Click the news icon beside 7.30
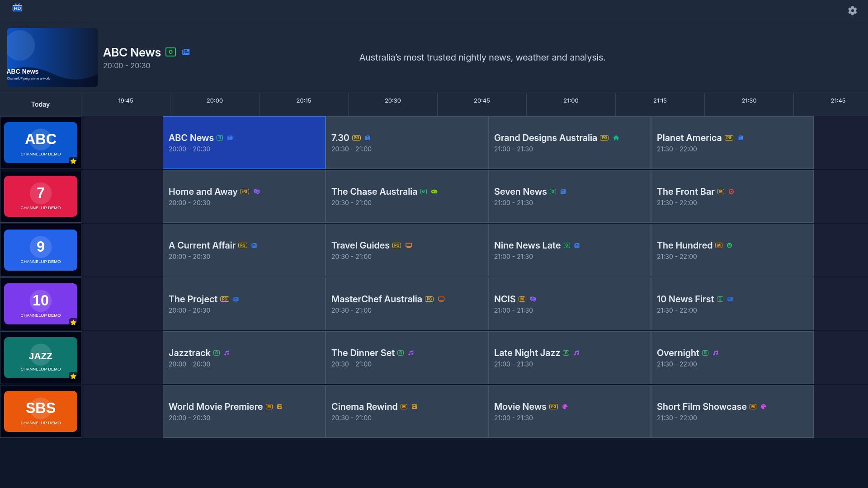 pos(368,138)
